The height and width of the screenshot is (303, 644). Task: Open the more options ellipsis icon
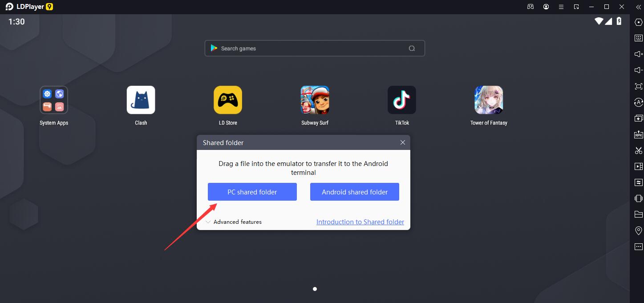[x=638, y=246]
